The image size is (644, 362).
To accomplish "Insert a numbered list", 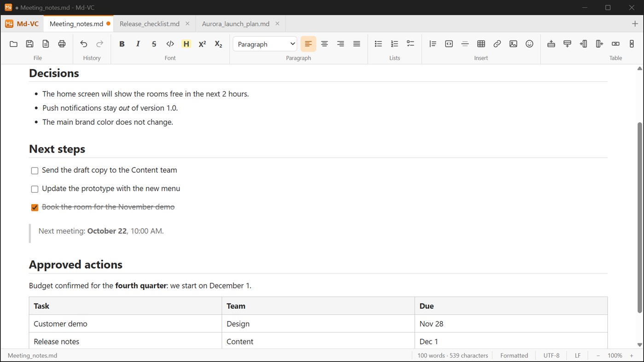I will pyautogui.click(x=395, y=44).
